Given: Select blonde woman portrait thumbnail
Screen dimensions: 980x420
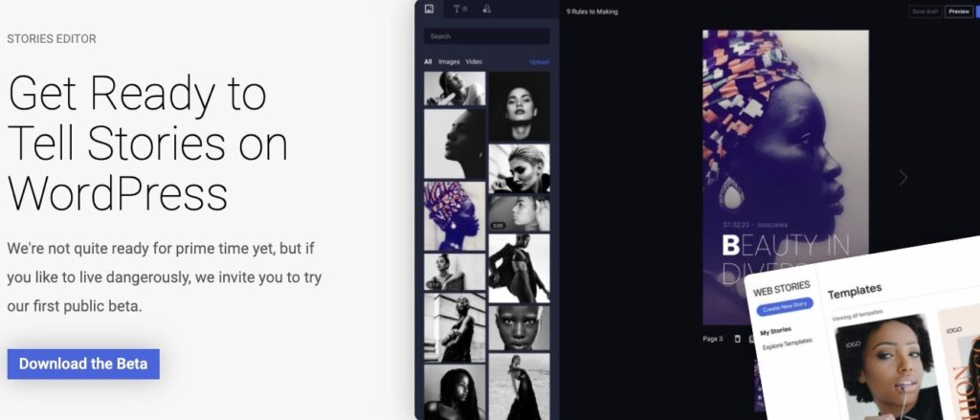Looking at the screenshot, I should (x=520, y=168).
